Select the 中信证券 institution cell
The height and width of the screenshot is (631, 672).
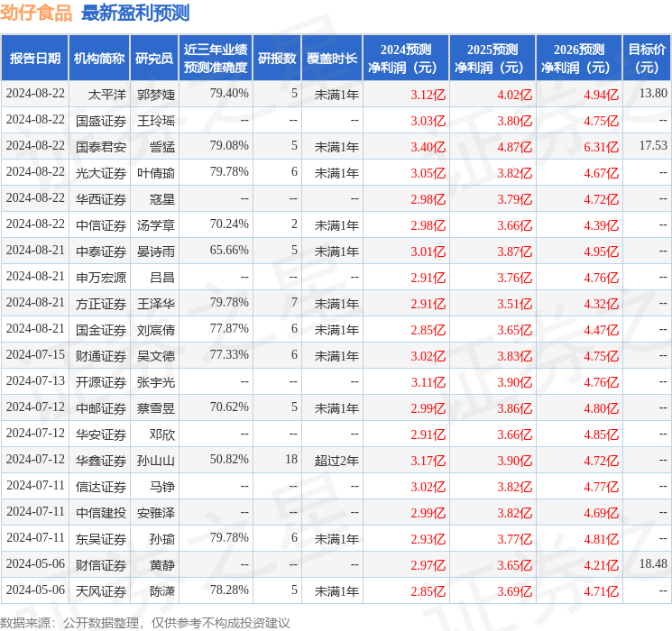pyautogui.click(x=101, y=224)
